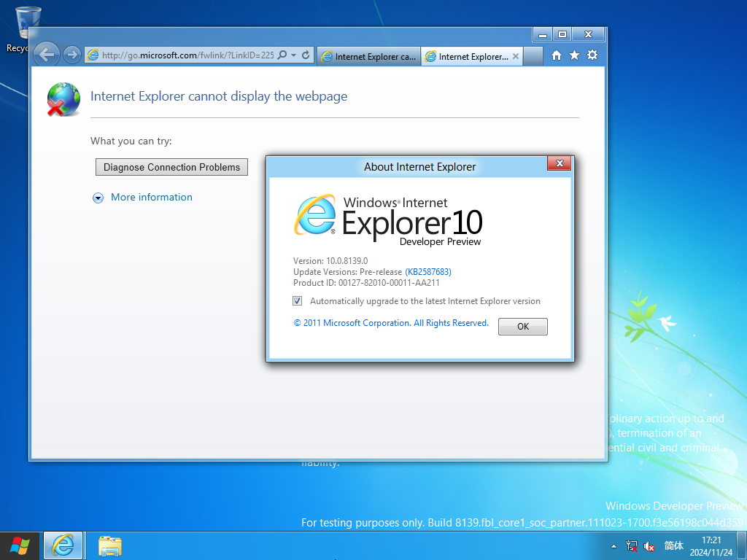The width and height of the screenshot is (747, 560).
Task: Click the browser Forward arrow button
Action: [72, 55]
